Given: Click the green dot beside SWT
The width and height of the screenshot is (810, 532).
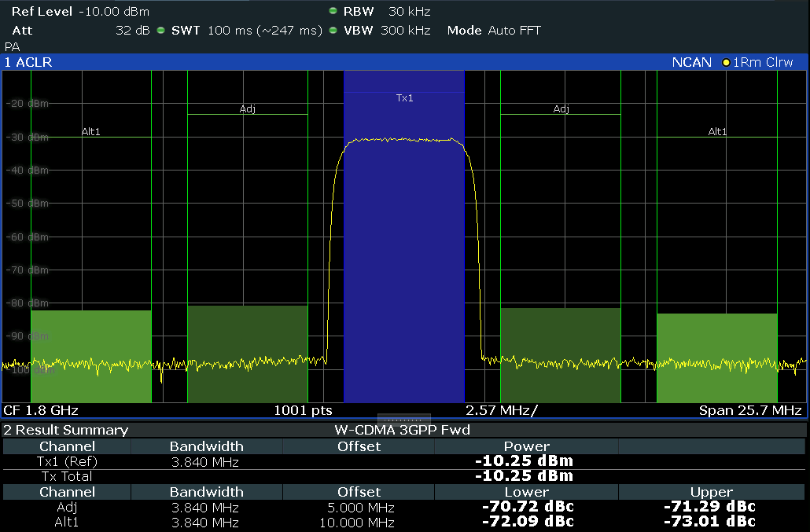Looking at the screenshot, I should click(x=161, y=31).
